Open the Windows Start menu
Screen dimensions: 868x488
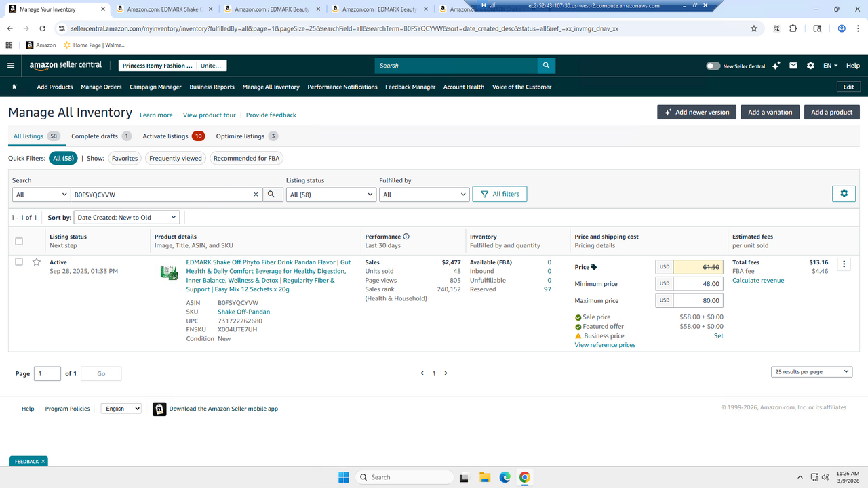(344, 477)
